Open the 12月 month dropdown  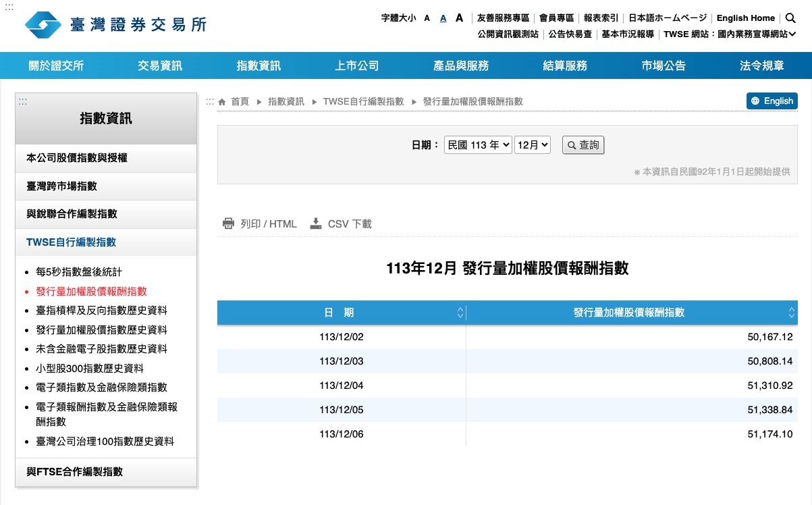pyautogui.click(x=533, y=144)
